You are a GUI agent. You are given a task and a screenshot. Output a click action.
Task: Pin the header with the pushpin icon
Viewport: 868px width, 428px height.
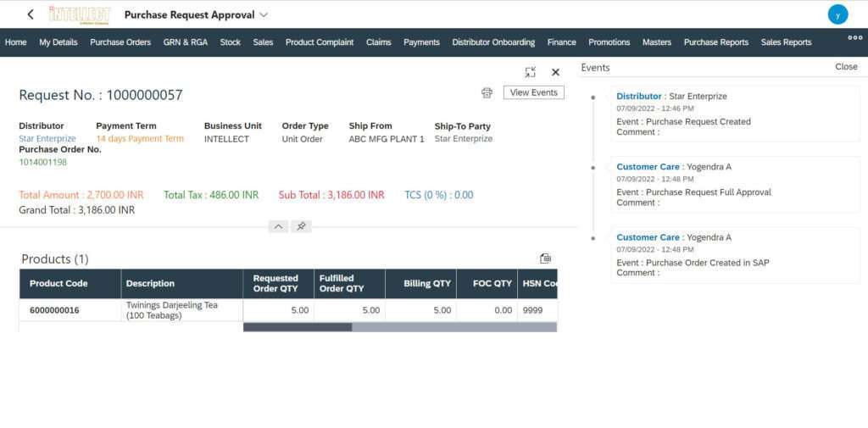tap(300, 226)
